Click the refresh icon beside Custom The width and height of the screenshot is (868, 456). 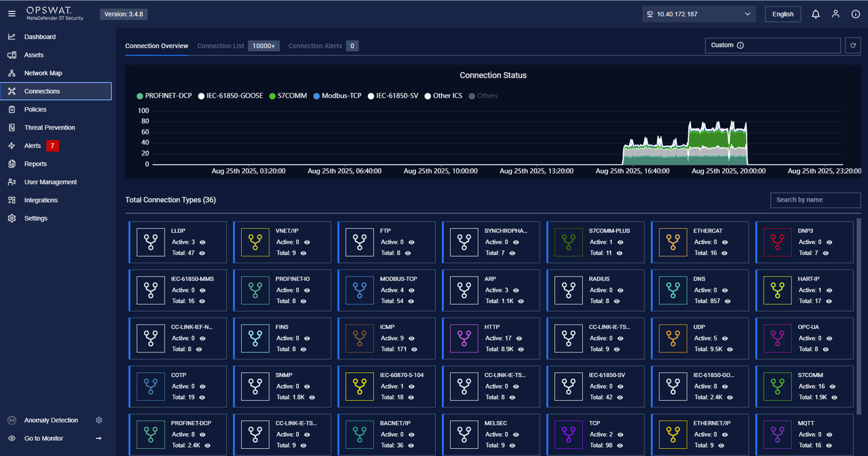pos(853,45)
